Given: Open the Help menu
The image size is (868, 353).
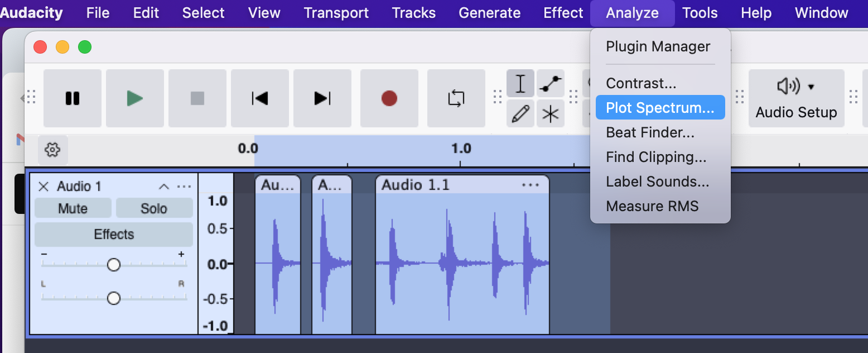Looking at the screenshot, I should pyautogui.click(x=756, y=13).
